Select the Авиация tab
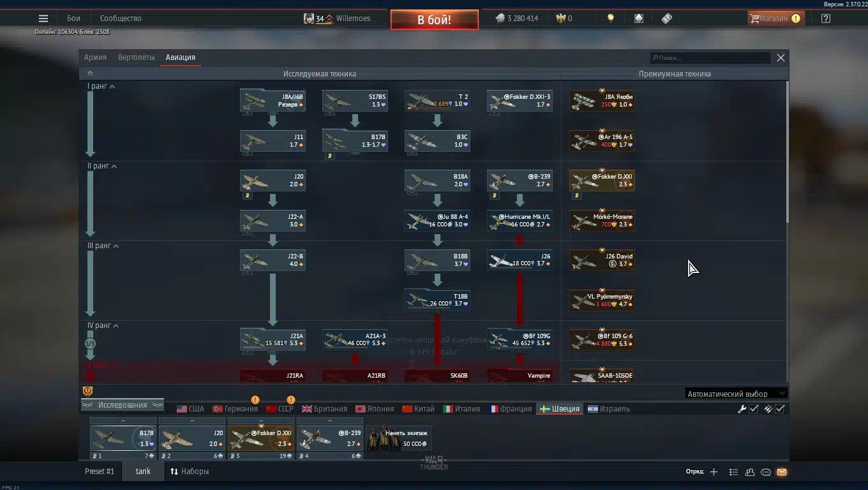 click(x=181, y=57)
